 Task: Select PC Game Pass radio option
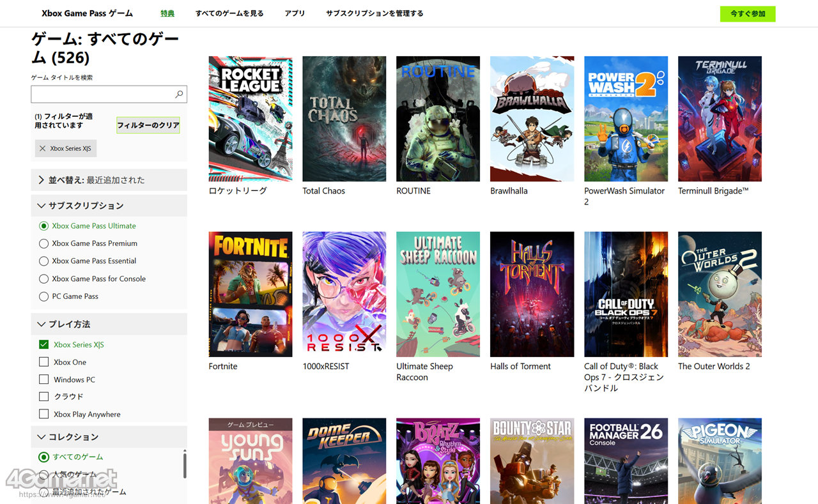[44, 296]
